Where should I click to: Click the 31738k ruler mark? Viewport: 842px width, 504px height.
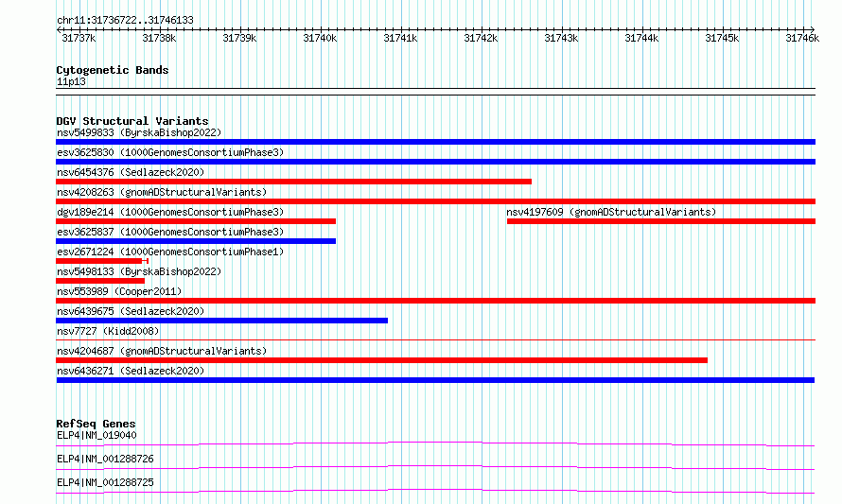coord(159,38)
